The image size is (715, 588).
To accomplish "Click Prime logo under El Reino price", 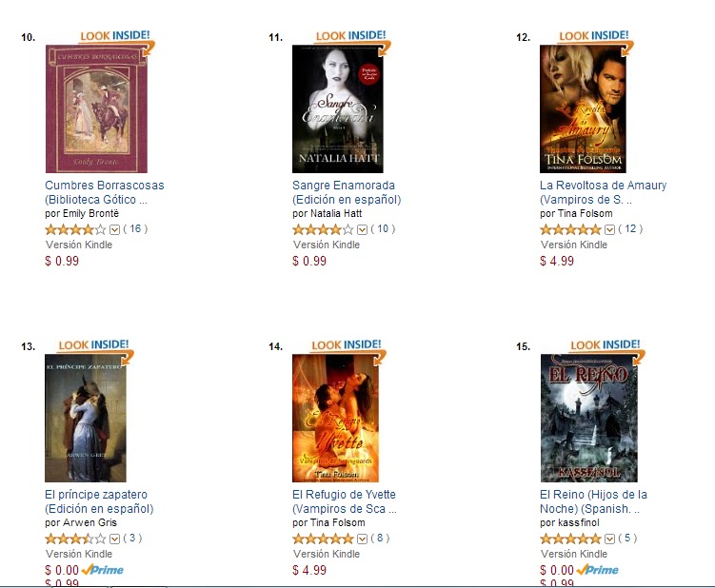I will pos(598,570).
